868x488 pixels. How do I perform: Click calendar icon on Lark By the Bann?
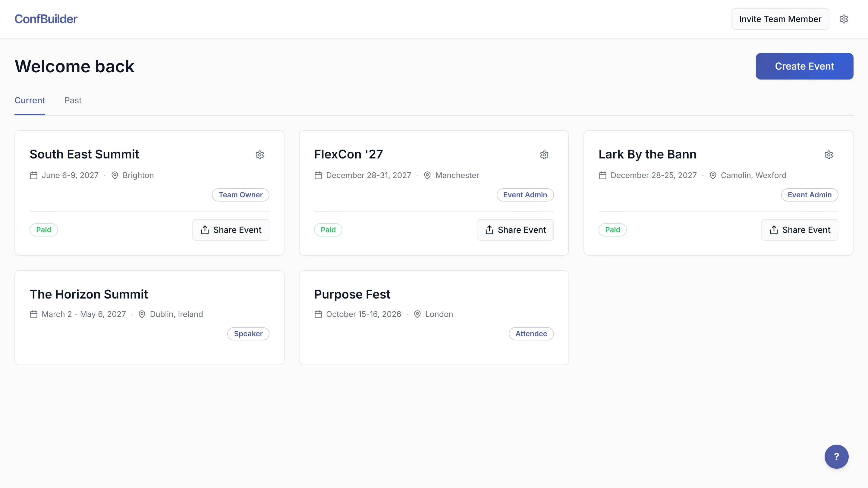603,175
